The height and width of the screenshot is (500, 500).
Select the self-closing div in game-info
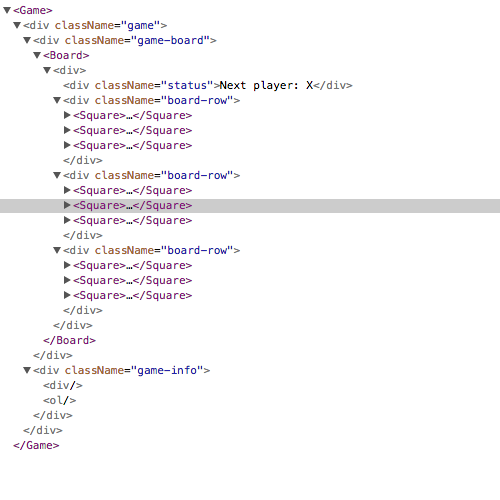click(x=63, y=385)
